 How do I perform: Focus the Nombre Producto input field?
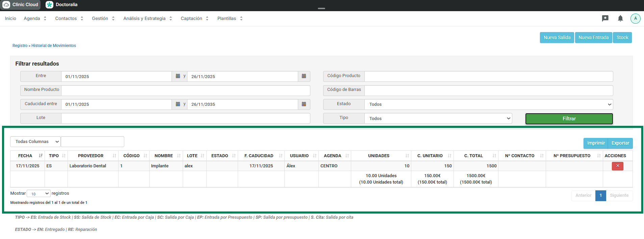(x=185, y=91)
